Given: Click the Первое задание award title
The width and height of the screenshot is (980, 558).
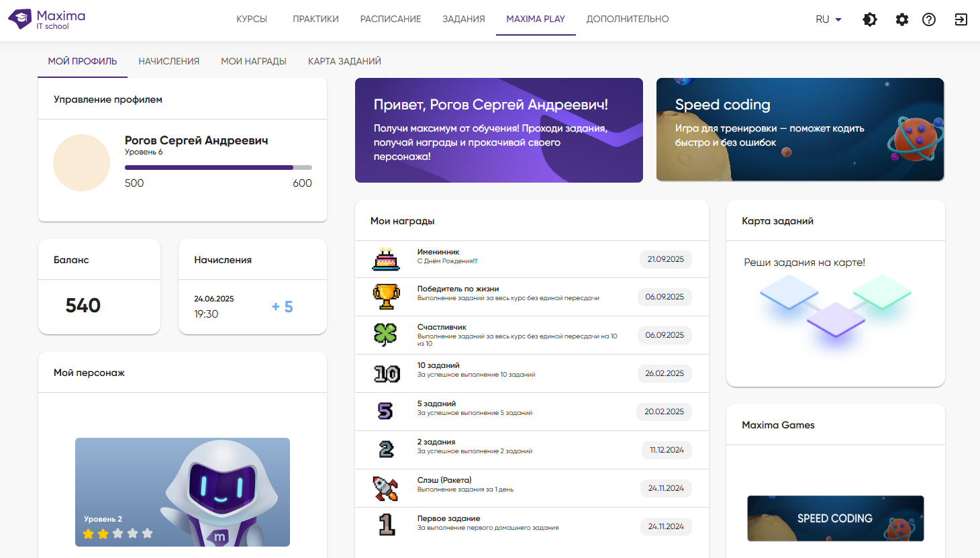Looking at the screenshot, I should pos(448,519).
